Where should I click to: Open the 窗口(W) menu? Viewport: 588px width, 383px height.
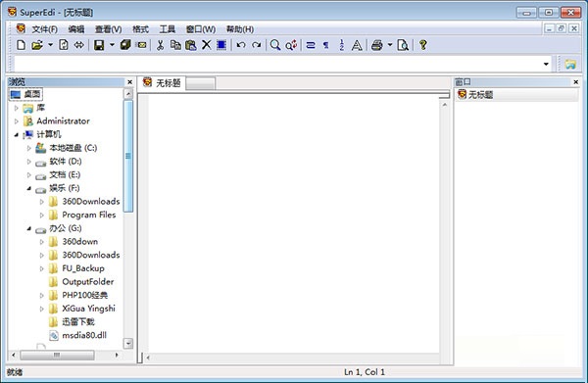(x=201, y=29)
